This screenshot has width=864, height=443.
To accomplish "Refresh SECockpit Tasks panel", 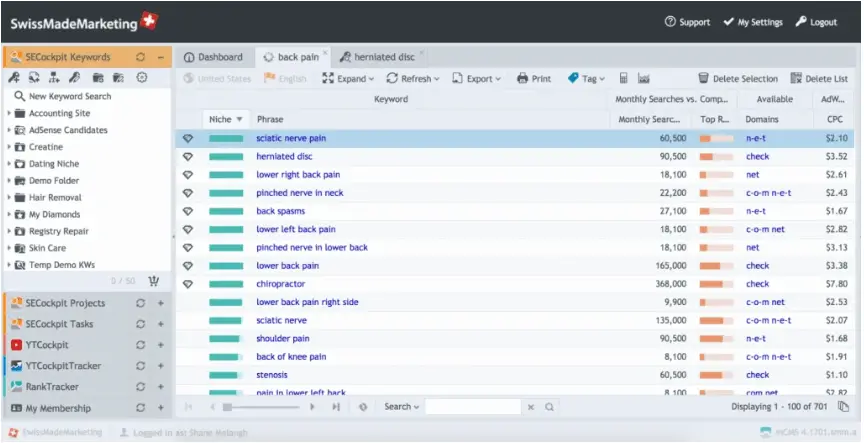I will click(x=141, y=324).
